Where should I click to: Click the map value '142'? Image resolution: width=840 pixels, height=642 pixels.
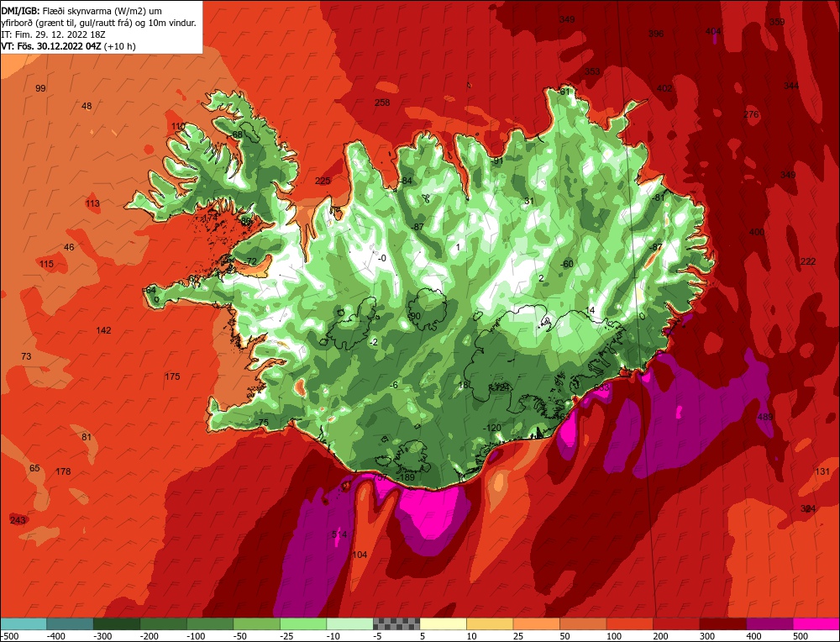tap(103, 330)
